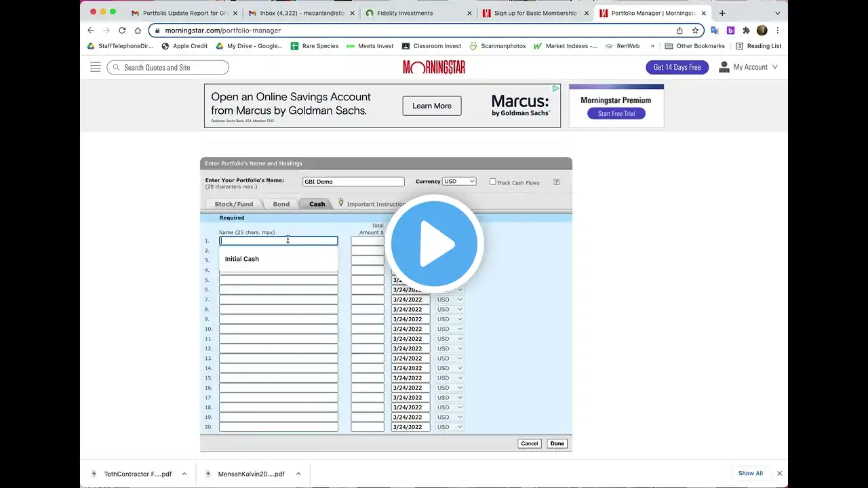Switch to the Portfolio Update Report tab
This screenshot has width=868, height=488.
click(184, 13)
